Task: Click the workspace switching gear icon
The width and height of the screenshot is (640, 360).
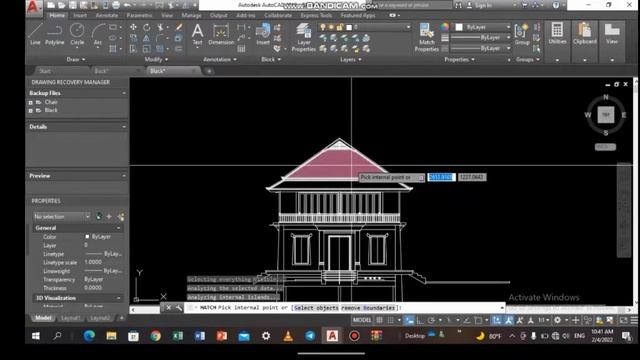Action: 557,320
